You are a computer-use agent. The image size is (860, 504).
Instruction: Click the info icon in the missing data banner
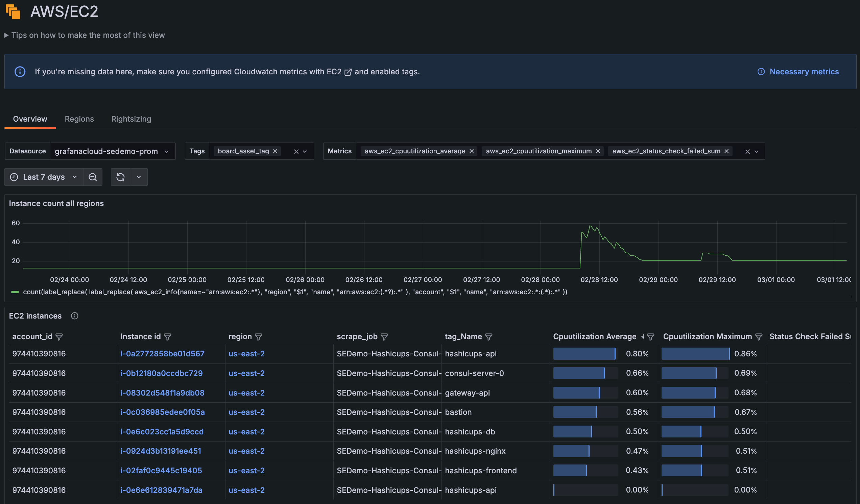point(20,72)
